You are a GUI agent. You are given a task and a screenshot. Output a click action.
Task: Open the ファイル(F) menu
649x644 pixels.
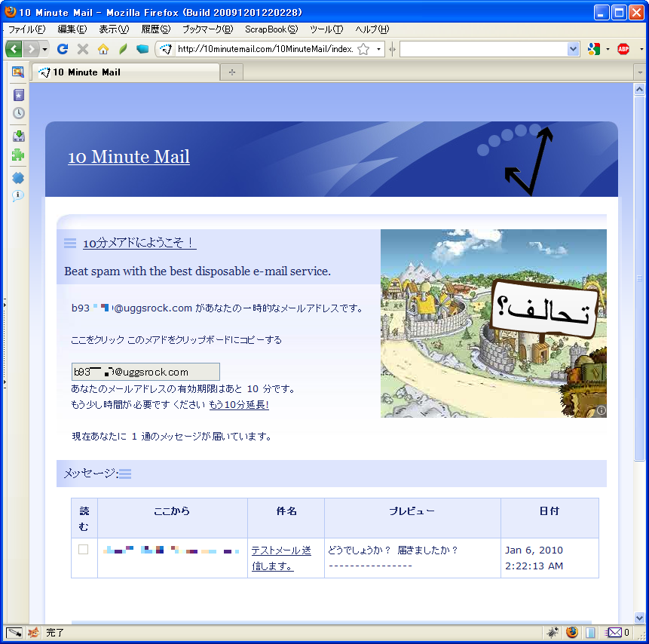[27, 29]
